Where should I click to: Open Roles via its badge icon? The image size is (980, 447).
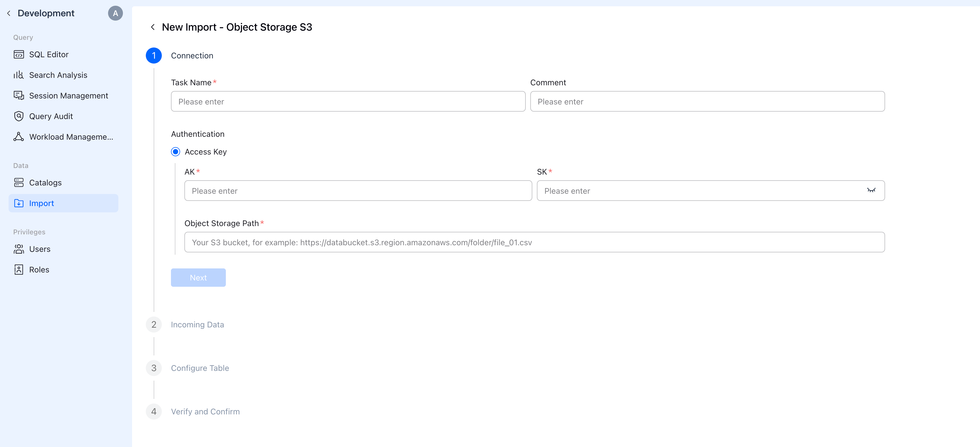[x=19, y=270]
